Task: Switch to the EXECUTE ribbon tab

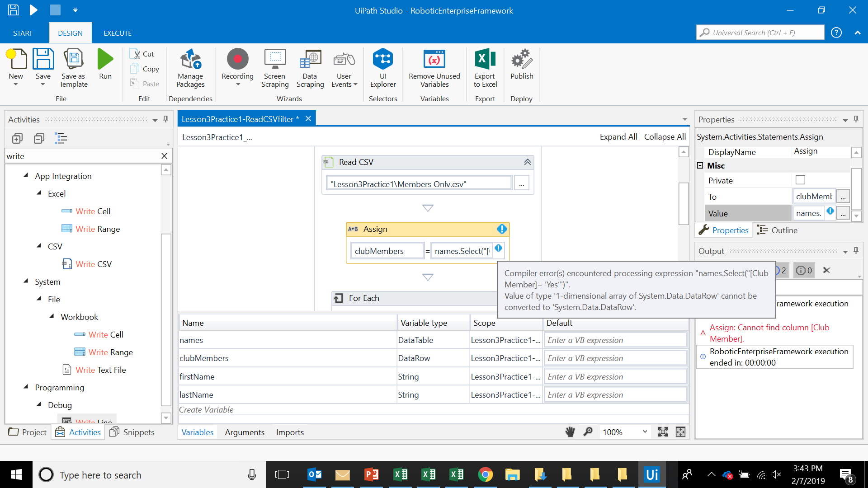Action: tap(117, 33)
